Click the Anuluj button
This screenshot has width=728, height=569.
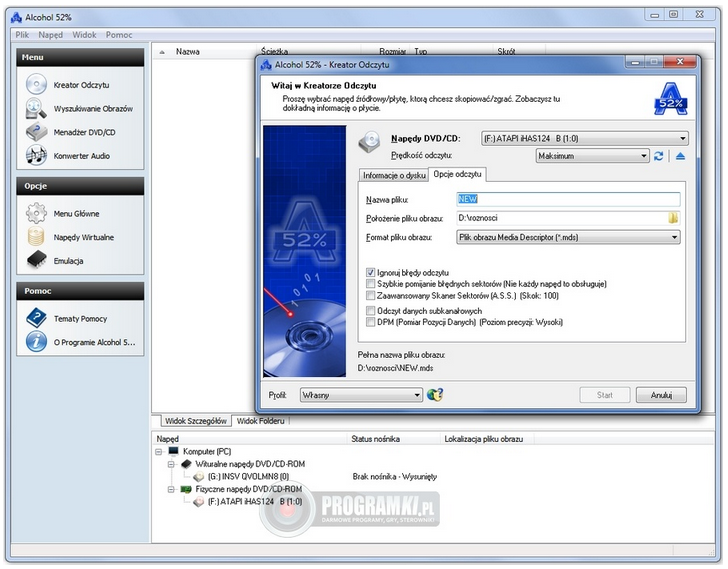pyautogui.click(x=661, y=395)
